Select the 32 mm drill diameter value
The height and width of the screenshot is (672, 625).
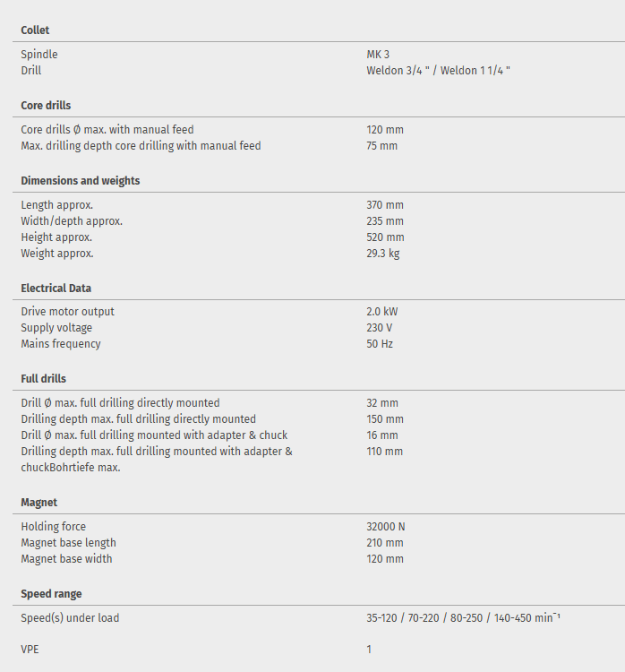(382, 403)
